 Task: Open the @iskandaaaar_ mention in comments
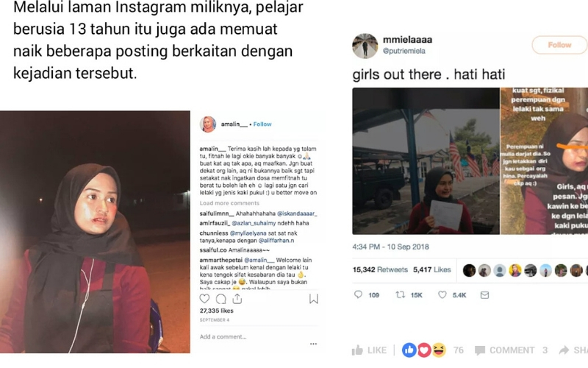(x=297, y=213)
